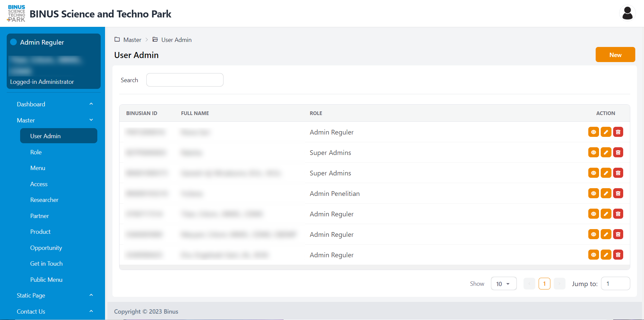The image size is (644, 320).
Task: Select page 1 in pagination
Action: [544, 284]
